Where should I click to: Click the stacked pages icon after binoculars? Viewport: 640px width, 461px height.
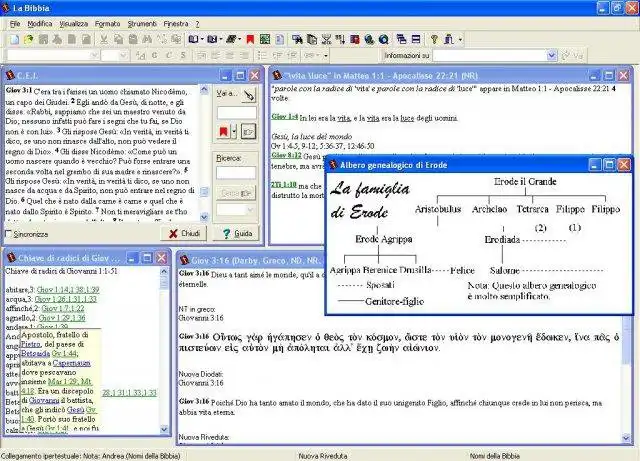pyautogui.click(x=312, y=39)
